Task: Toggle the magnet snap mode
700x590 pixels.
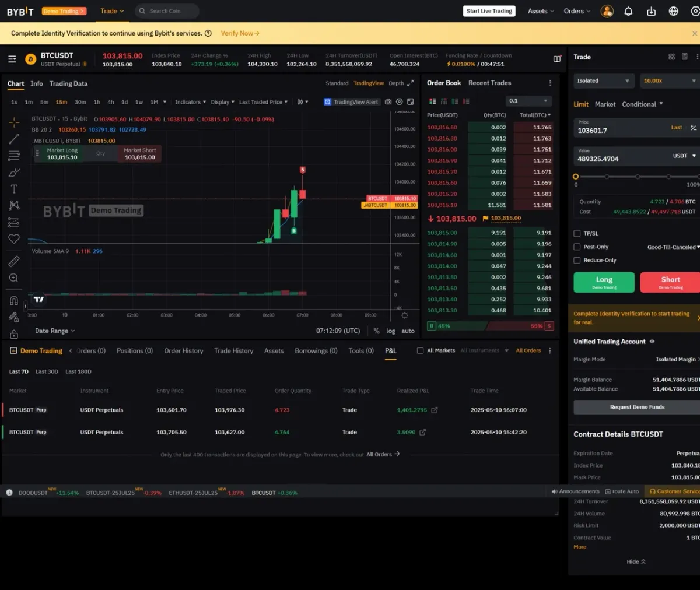Action: click(14, 300)
